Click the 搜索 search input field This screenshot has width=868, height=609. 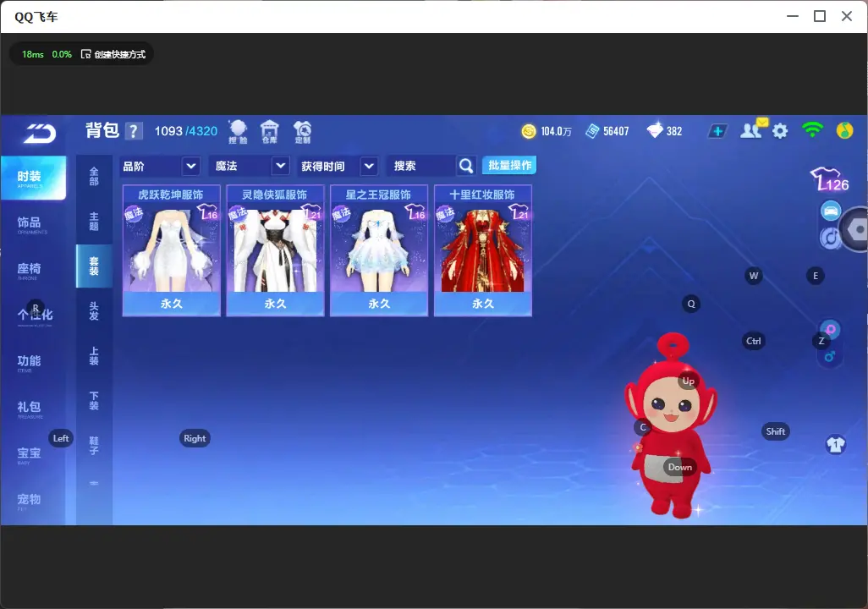422,166
